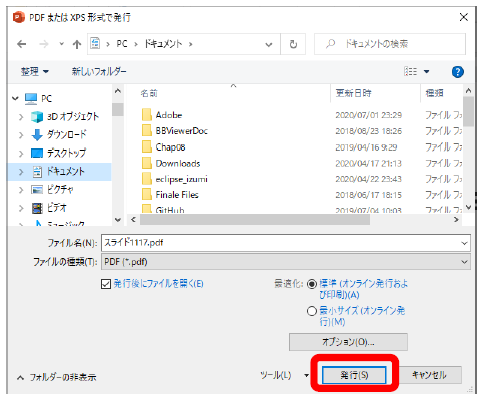
Task: Toggle 発行後にファイルを開く checkbox
Action: (106, 284)
